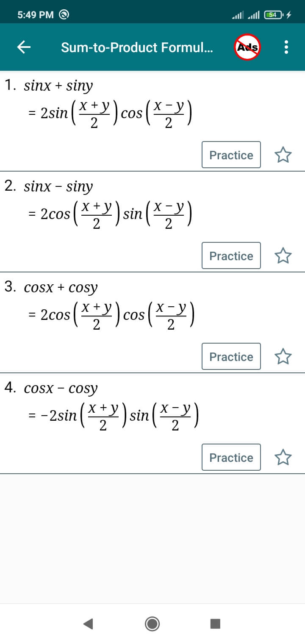The width and height of the screenshot is (305, 644).
Task: Tap the back arrow in the header
Action: [x=24, y=47]
